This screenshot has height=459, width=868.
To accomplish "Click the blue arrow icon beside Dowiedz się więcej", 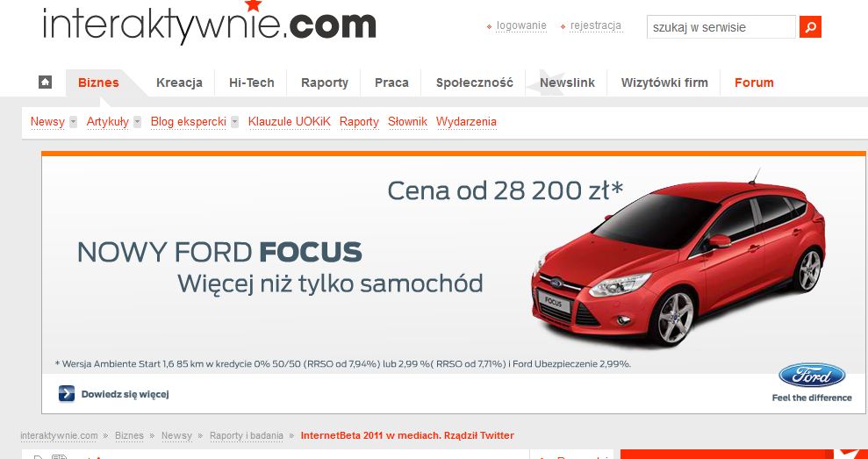I will [x=67, y=394].
